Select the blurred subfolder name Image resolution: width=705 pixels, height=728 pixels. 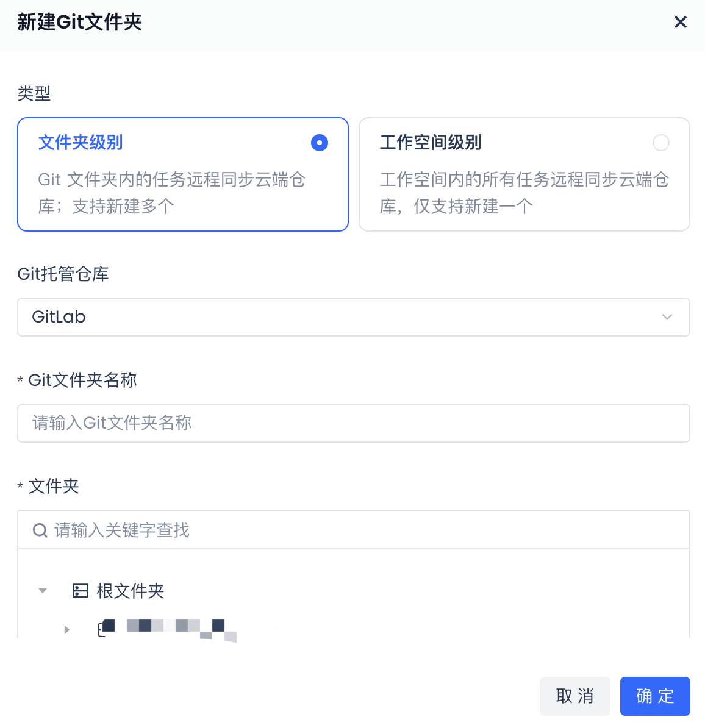[182, 630]
